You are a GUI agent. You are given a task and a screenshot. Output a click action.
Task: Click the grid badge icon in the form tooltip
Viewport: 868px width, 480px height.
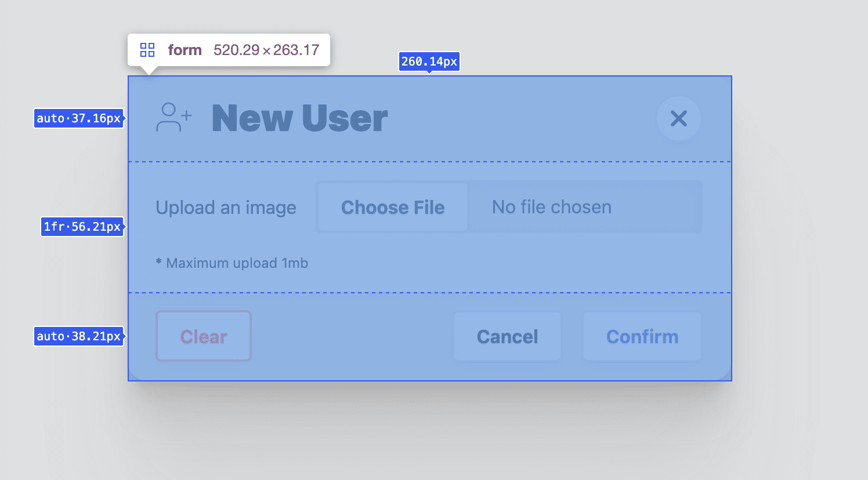click(147, 50)
